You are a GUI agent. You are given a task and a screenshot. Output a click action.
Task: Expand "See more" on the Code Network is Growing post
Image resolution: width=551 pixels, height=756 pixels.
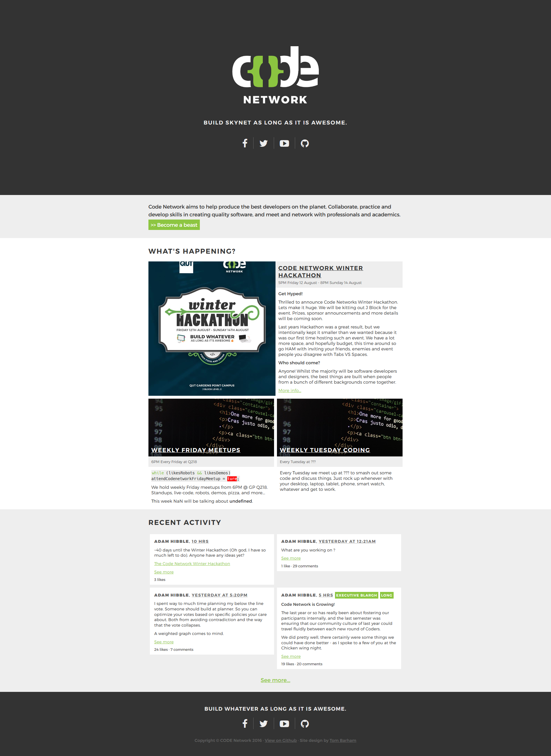click(291, 656)
